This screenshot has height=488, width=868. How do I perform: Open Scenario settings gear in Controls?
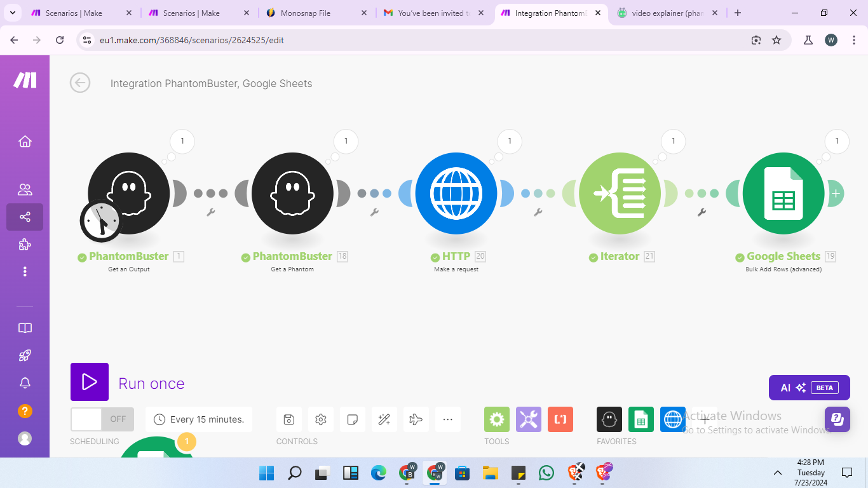click(320, 419)
